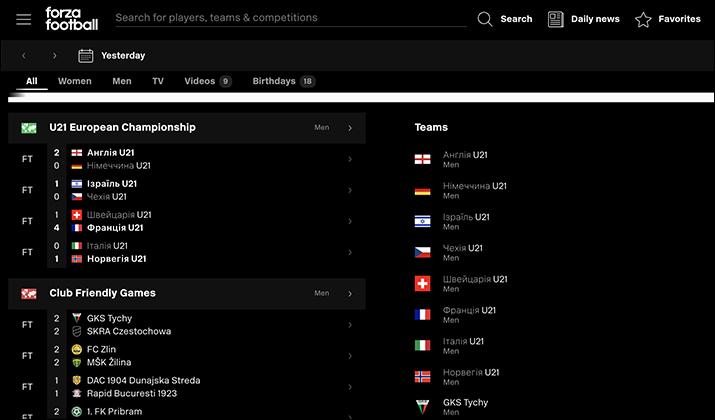
Task: Open Daily news link
Action: (x=595, y=19)
